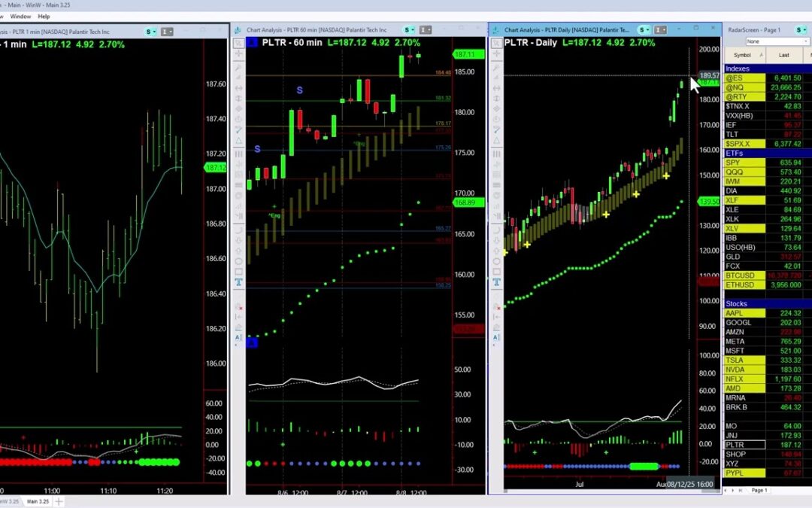
Task: Select the triangle drawing tool in 60 min chart
Action: [238, 141]
